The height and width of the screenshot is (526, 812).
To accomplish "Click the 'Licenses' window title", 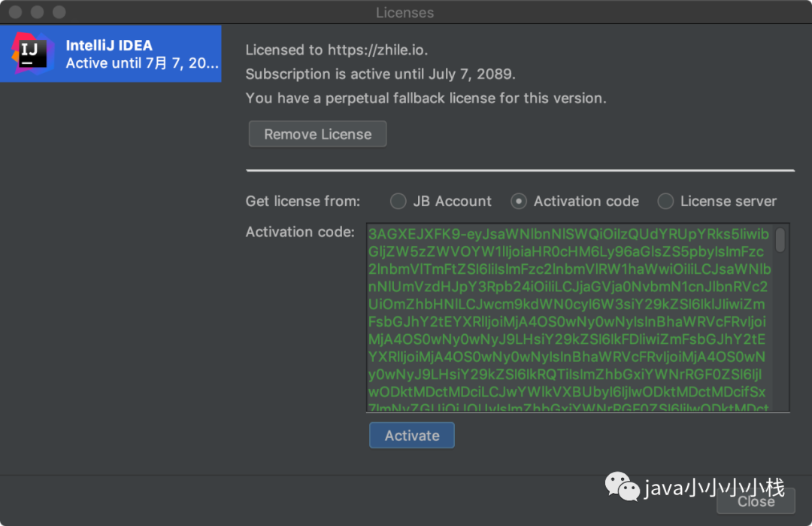I will pyautogui.click(x=405, y=13).
